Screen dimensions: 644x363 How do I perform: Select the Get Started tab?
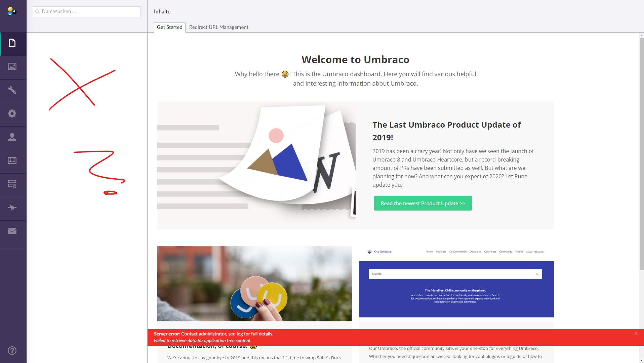click(170, 27)
